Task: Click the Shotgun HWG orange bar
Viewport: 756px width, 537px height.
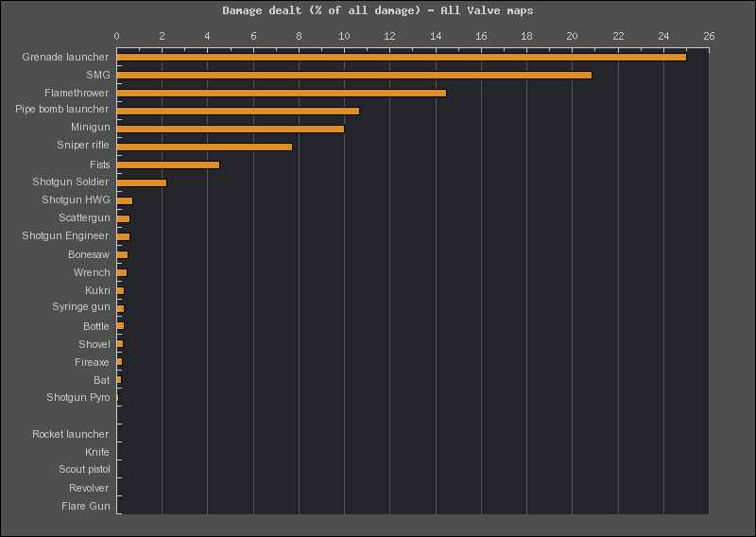Action: click(x=125, y=200)
